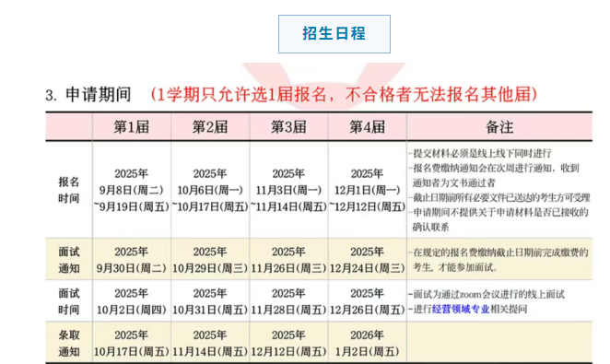Click ~10月17日(周五) in the 报名时间 row
The width and height of the screenshot is (610, 364).
tap(210, 207)
